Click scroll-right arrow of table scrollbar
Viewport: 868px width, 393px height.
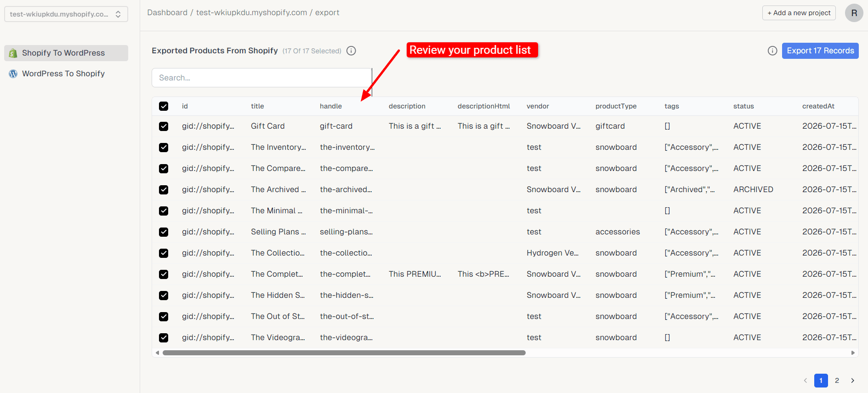(853, 353)
